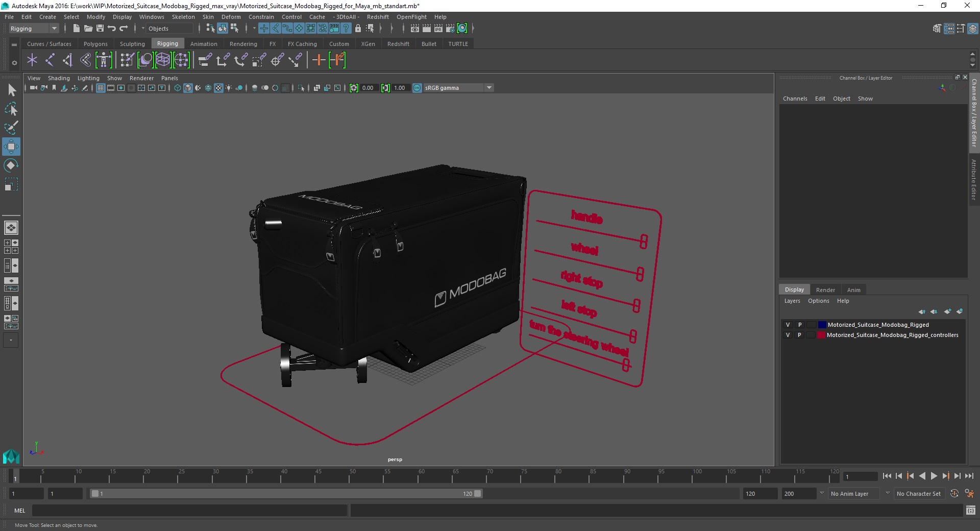The height and width of the screenshot is (531, 980).
Task: Open the HumanIK character shelf icon
Action: [104, 60]
